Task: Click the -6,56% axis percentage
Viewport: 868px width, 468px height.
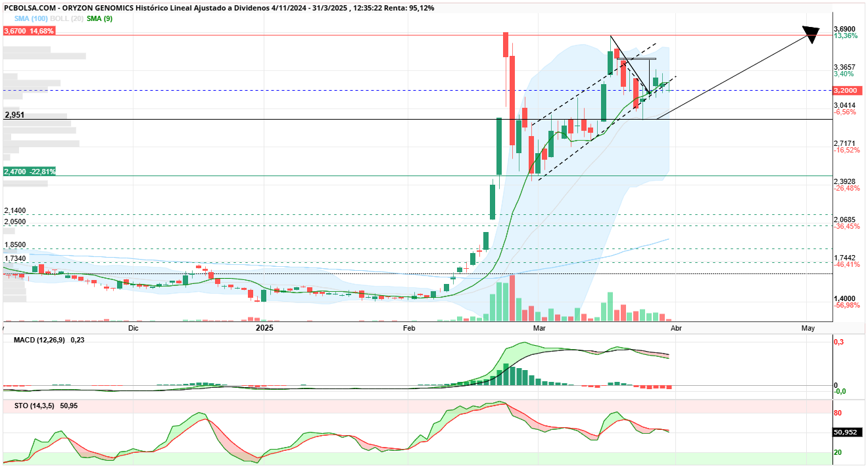Action: coord(845,112)
